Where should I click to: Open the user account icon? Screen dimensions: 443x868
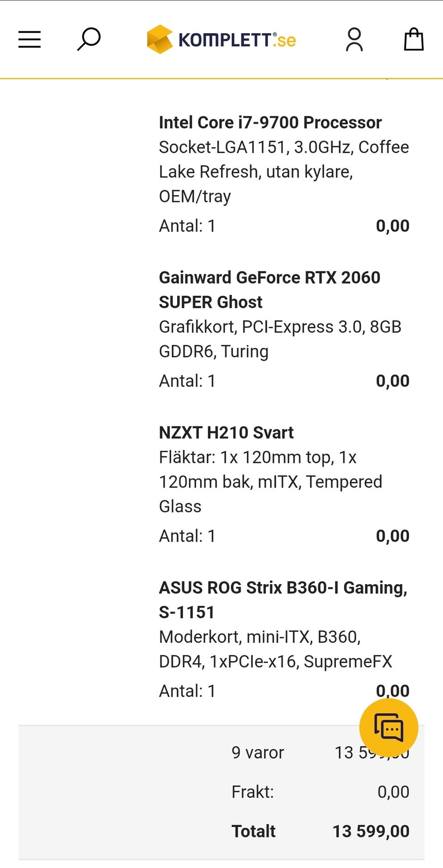click(354, 40)
